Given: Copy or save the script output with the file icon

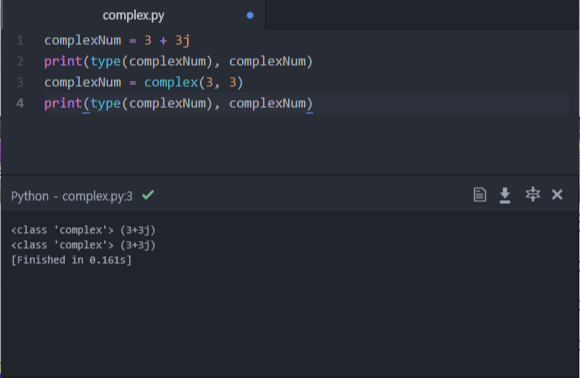Looking at the screenshot, I should click(x=480, y=195).
